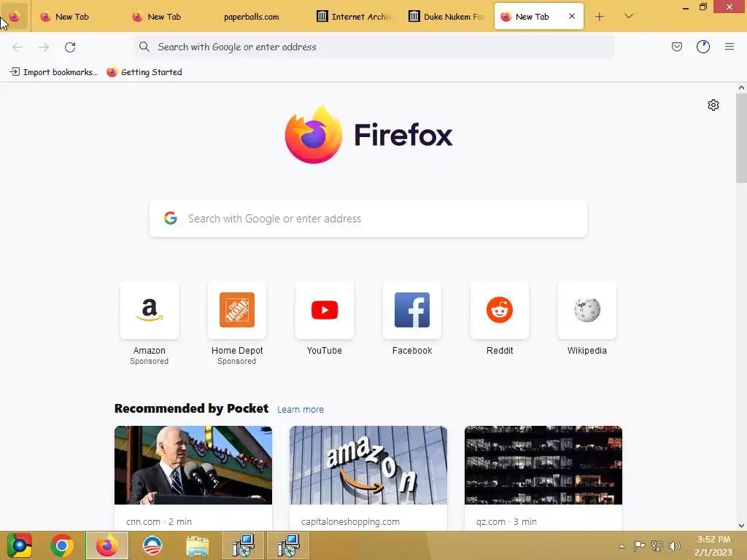Follow the Pocket Learn more link

pyautogui.click(x=300, y=410)
